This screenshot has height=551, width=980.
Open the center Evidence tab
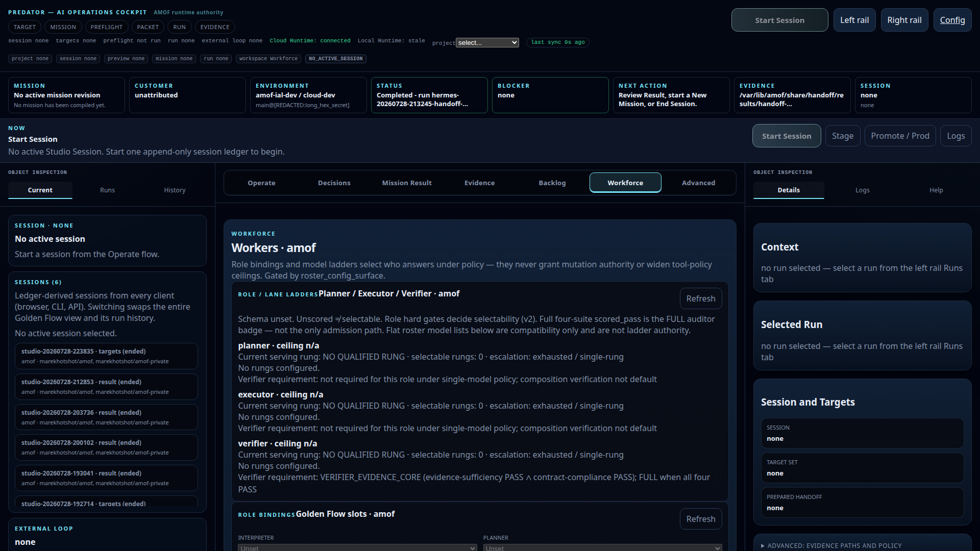[479, 183]
